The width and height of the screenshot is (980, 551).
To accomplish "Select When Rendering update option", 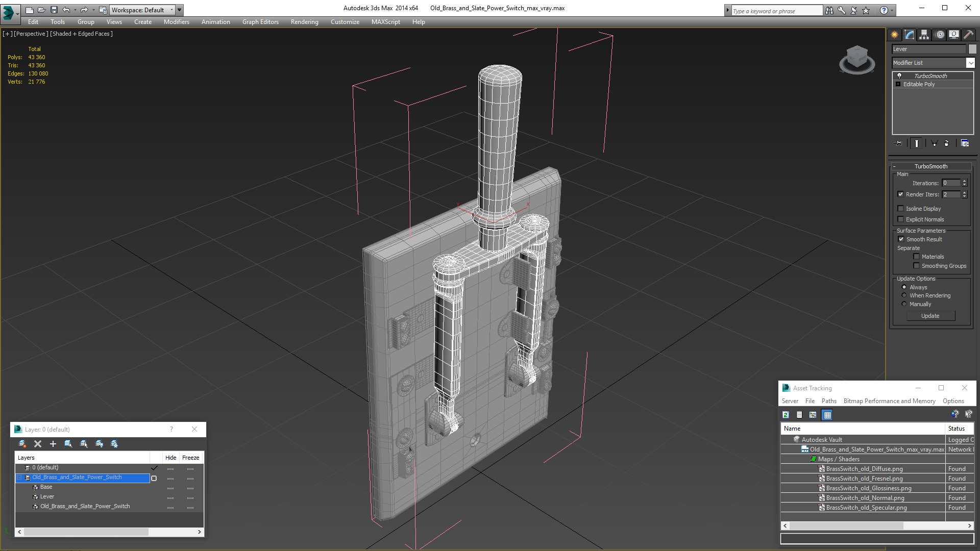I will point(904,295).
